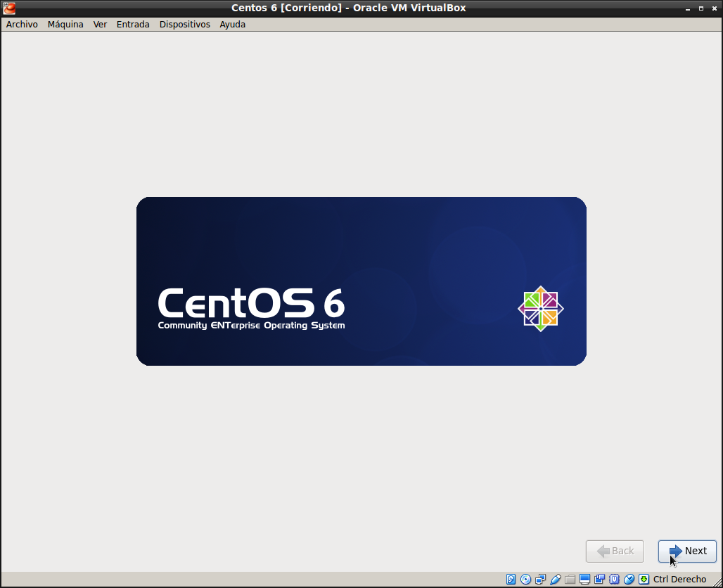
Task: Click the network adapter status icon
Action: pos(540,580)
